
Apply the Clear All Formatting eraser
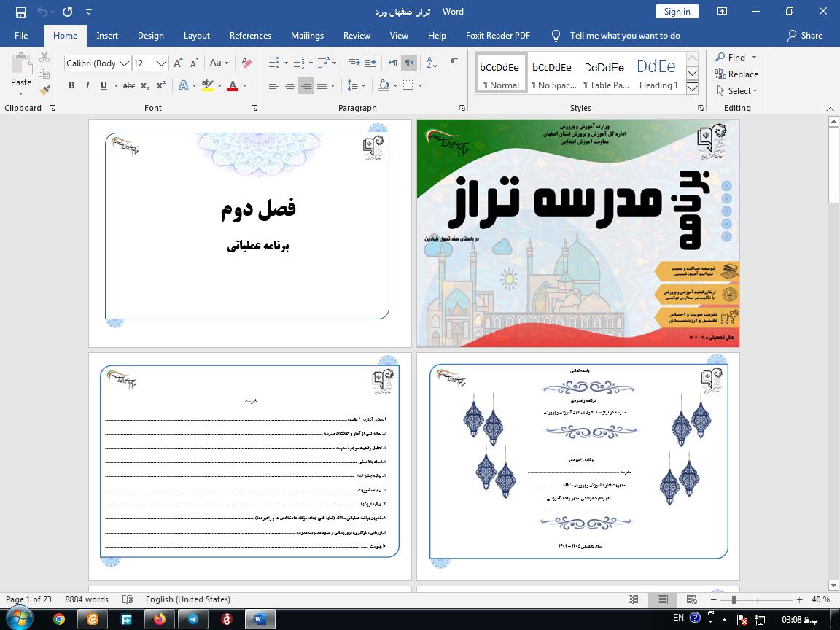coord(246,63)
